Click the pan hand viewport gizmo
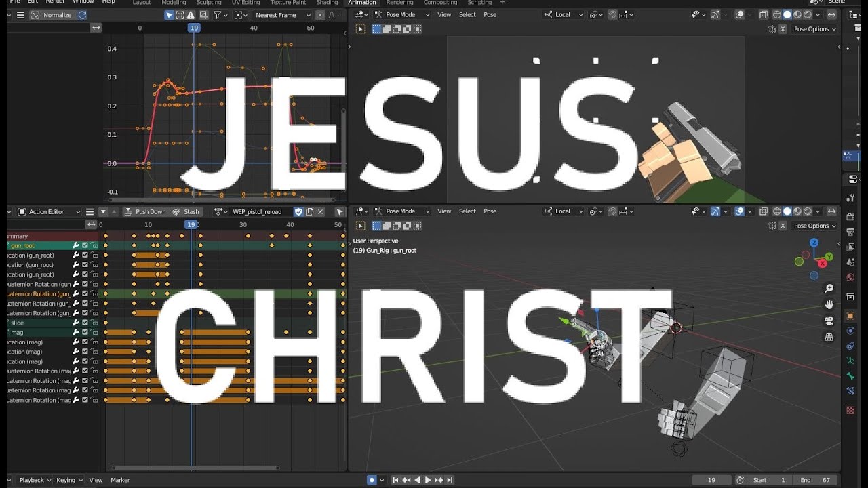Screen dimensions: 868x488 tap(829, 305)
